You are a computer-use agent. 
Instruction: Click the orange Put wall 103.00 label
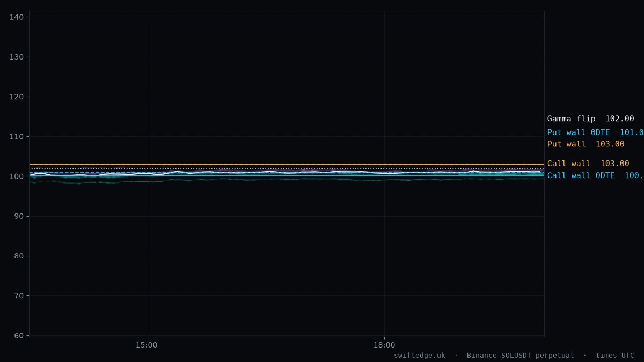point(586,144)
